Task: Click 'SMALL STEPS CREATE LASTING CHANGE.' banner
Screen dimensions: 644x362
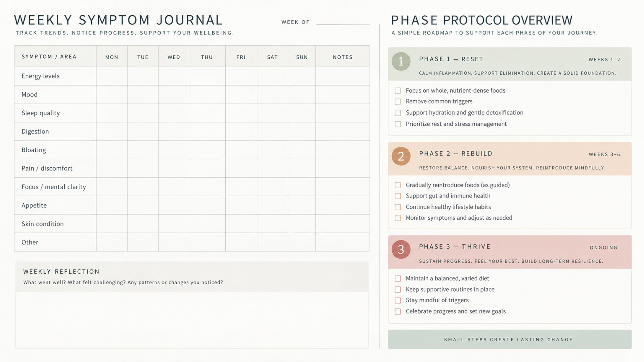Action: [510, 339]
